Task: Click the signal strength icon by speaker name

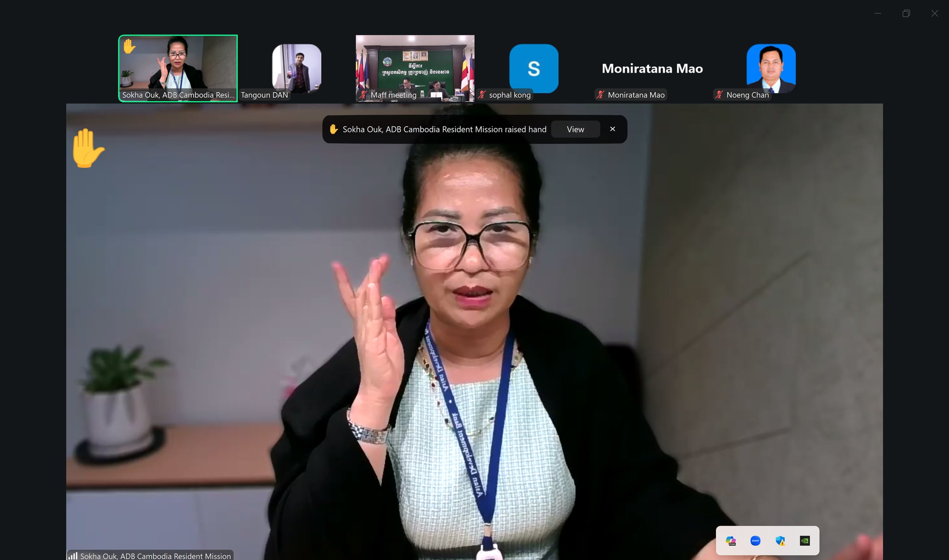Action: coord(73,555)
